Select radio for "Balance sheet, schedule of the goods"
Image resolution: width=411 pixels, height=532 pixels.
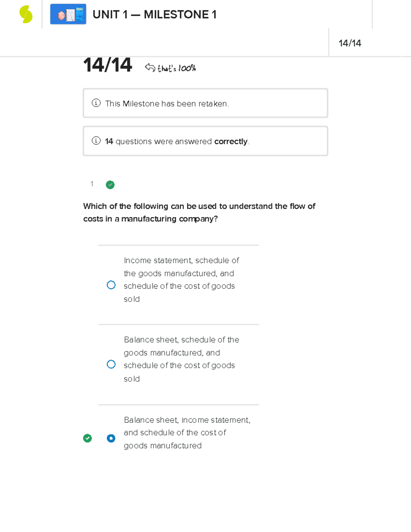coord(111,364)
